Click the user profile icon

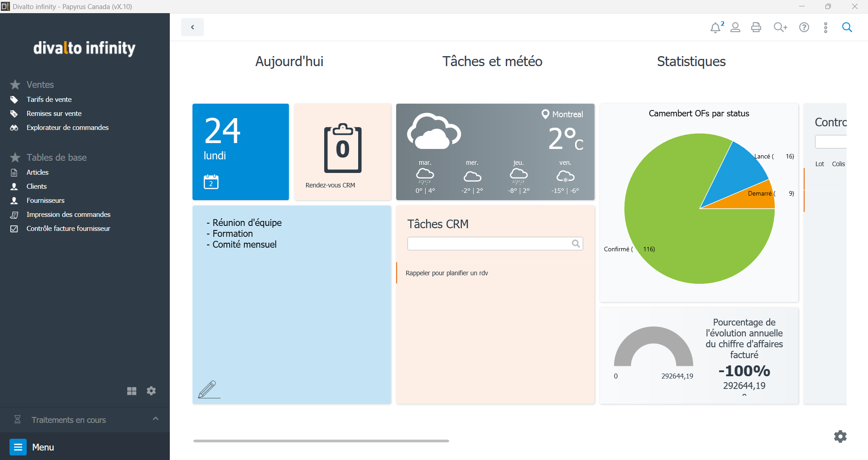pos(735,28)
